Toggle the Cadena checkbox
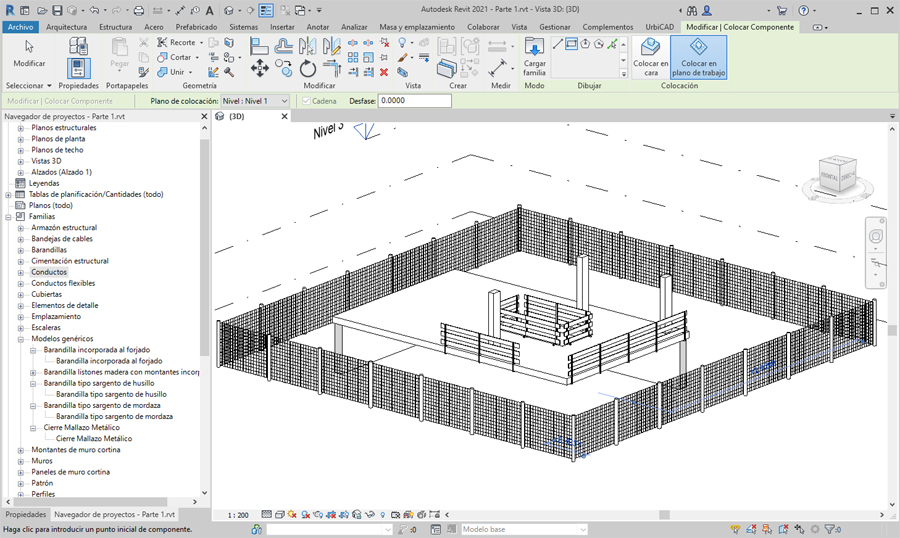900x538 pixels. click(306, 101)
